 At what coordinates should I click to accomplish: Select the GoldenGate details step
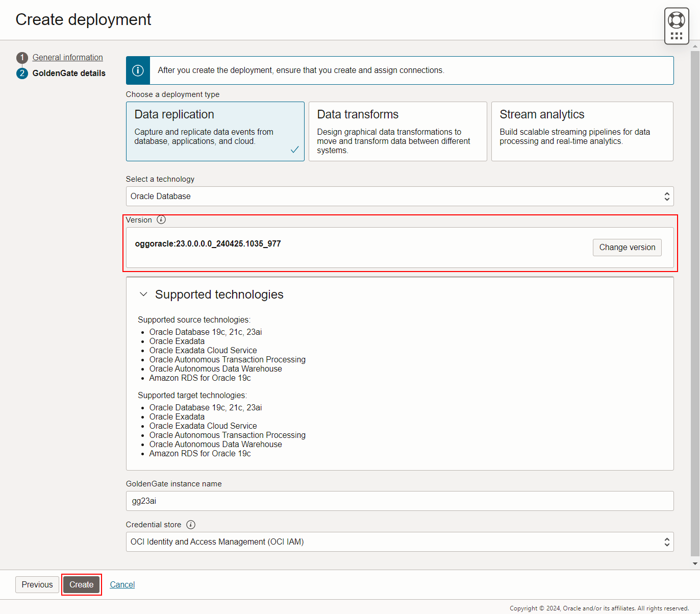[69, 73]
